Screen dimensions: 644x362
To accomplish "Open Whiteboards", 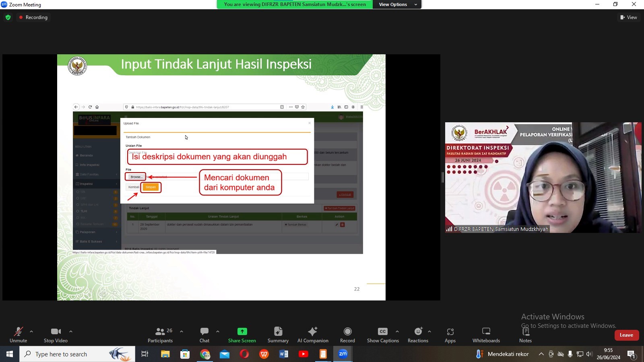I will point(486,335).
